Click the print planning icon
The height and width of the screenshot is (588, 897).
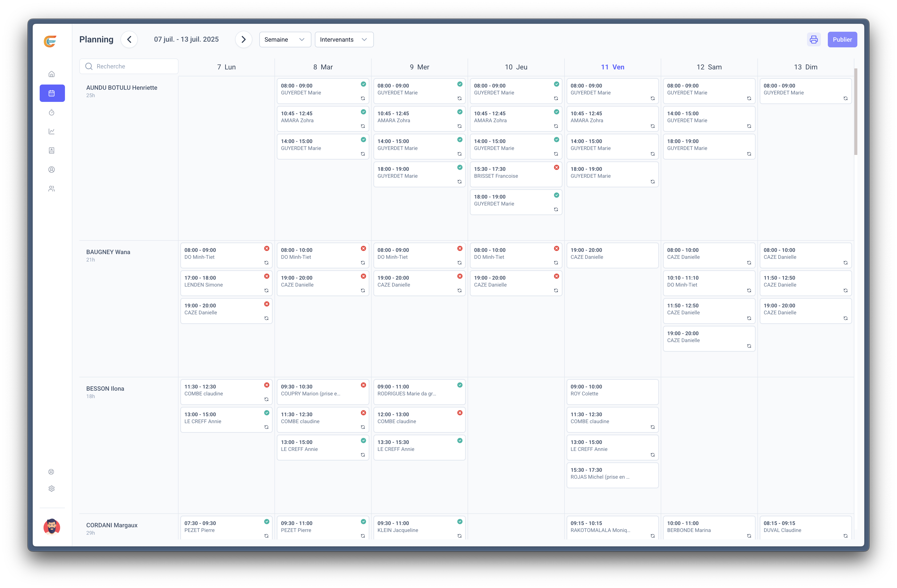pos(814,40)
